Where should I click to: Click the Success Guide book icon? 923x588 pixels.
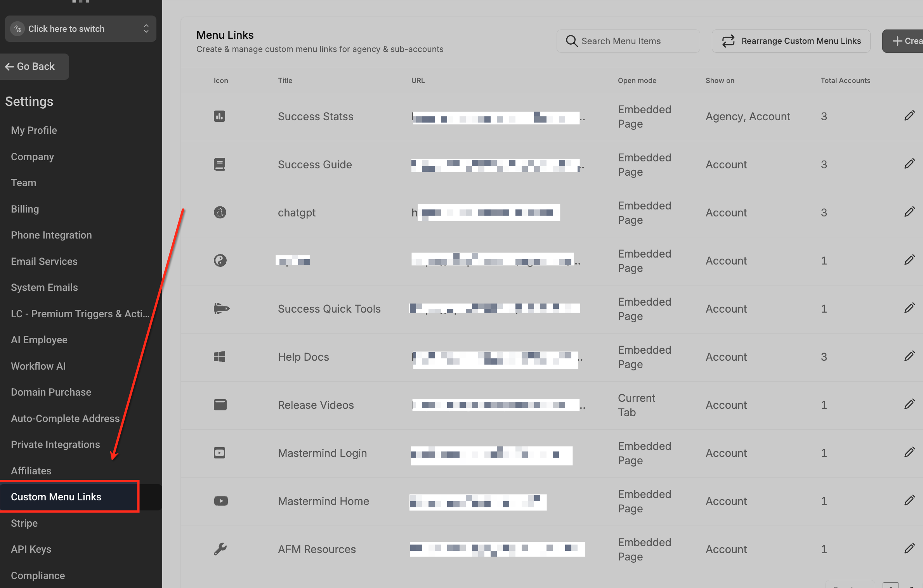click(x=219, y=164)
